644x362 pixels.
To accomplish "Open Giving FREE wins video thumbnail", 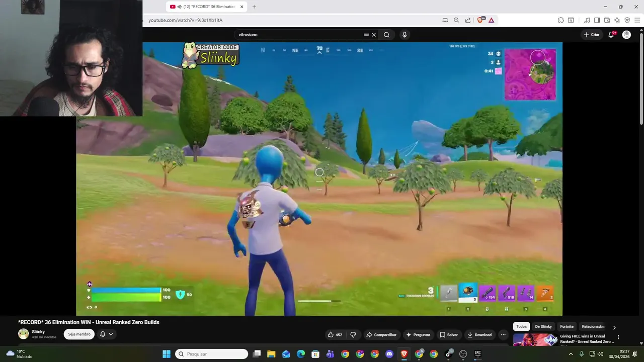I will pos(535,340).
